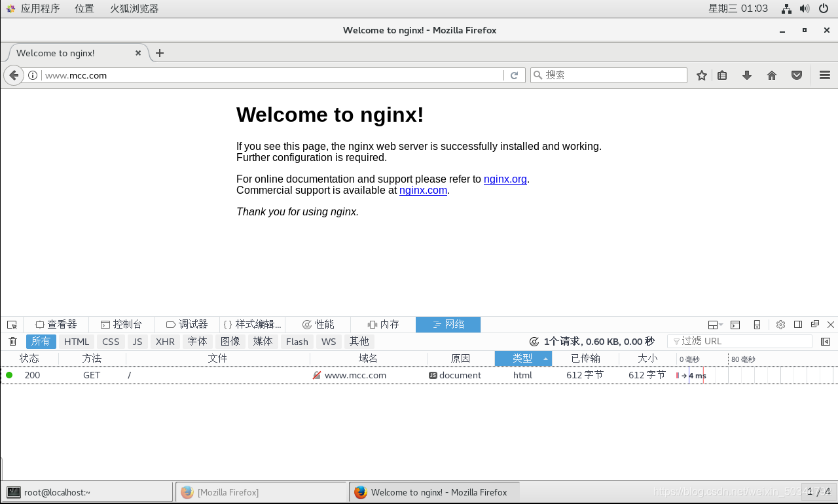Show bookmarks list icon
This screenshot has width=838, height=504.
coord(722,75)
